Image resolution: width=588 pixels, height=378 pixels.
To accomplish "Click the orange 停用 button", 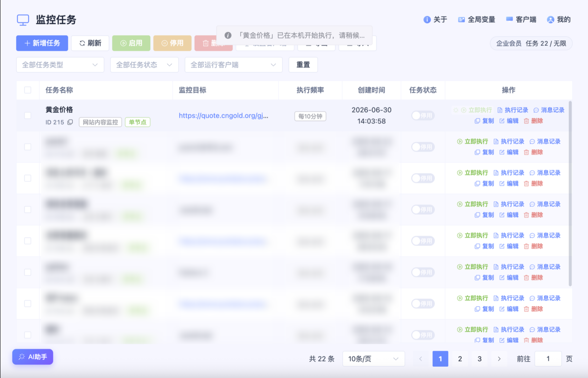I will click(172, 43).
